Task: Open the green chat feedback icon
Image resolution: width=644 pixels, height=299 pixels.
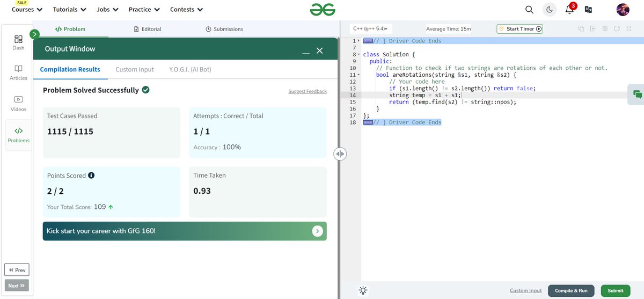Action: tap(637, 94)
